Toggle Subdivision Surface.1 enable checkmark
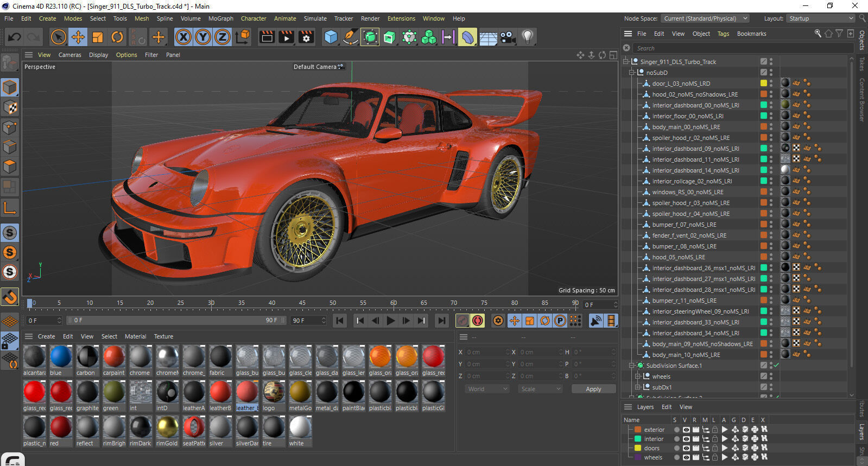868x466 pixels. pyautogui.click(x=776, y=365)
